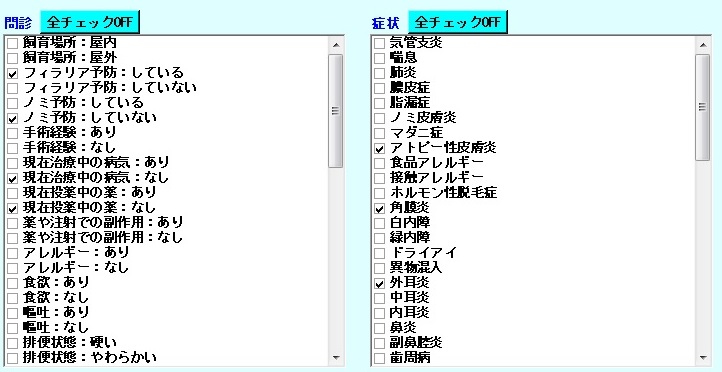Image resolution: width=722 pixels, height=372 pixels.
Task: Check 食品アレルギー symptom
Action: 379,163
